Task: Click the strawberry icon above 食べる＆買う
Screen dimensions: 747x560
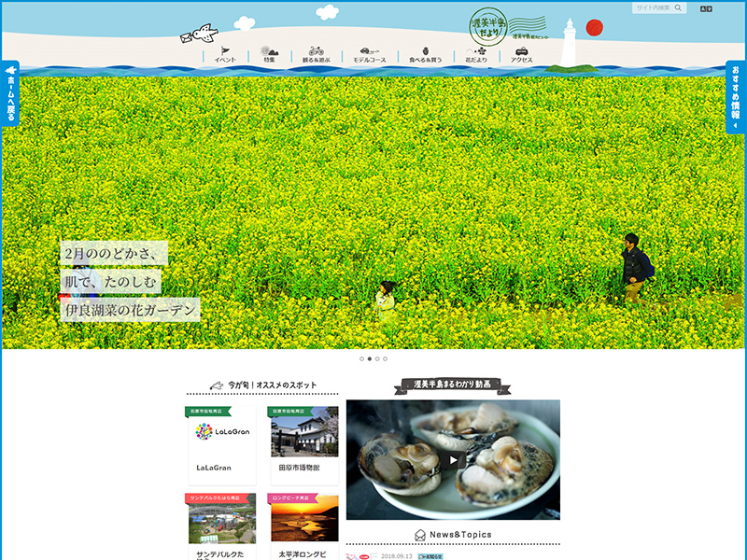Action: coord(426,51)
